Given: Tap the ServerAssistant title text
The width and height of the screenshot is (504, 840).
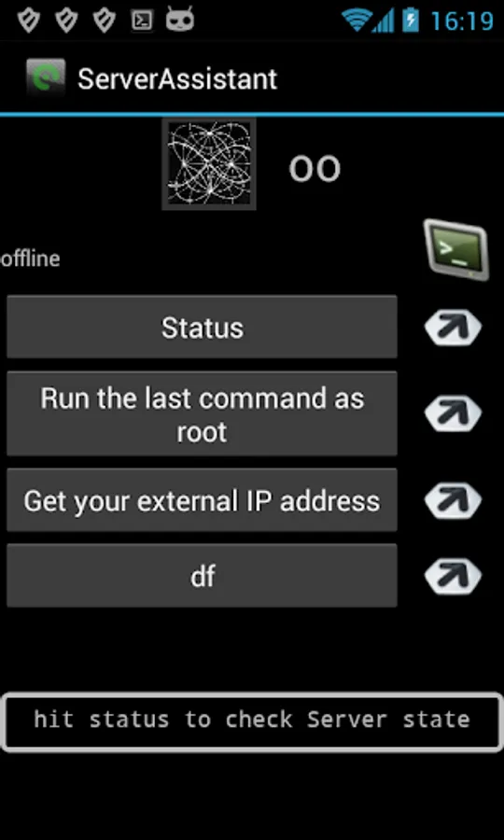Looking at the screenshot, I should tap(177, 78).
